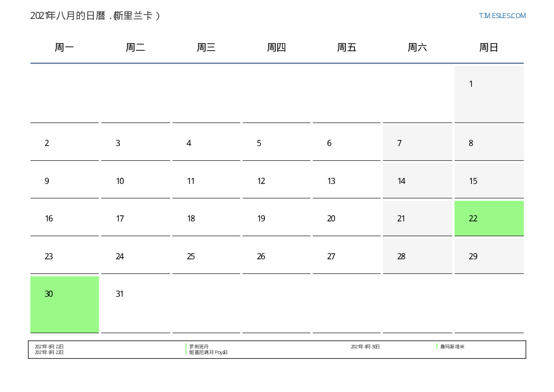Image resolution: width=554 pixels, height=392 pixels.
Task: Click the 妮基尼满月 Poya日 legend entry
Action: [208, 352]
